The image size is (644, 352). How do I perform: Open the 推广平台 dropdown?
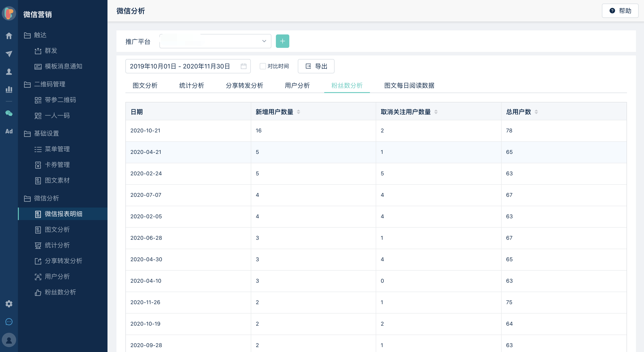215,41
